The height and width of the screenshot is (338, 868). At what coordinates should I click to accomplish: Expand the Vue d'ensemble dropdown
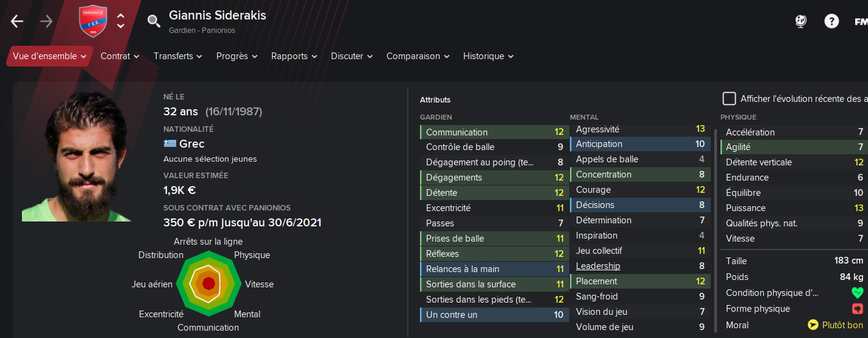click(49, 56)
